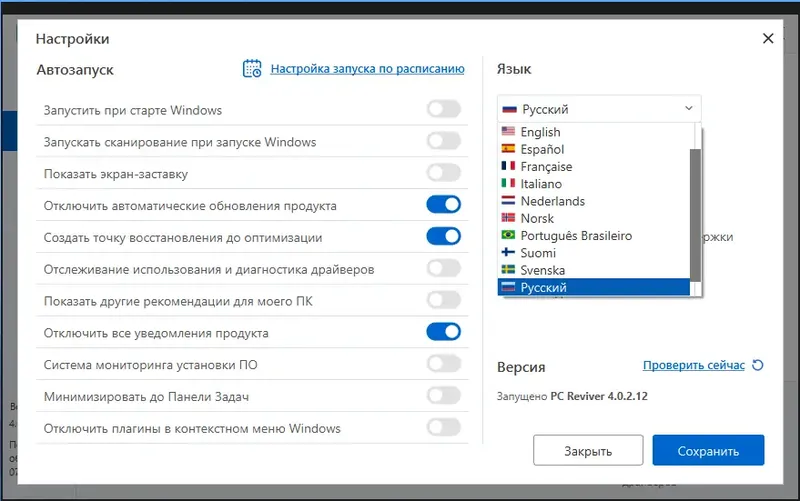Click the Закрыть button
This screenshot has width=800, height=501.
pyautogui.click(x=588, y=450)
